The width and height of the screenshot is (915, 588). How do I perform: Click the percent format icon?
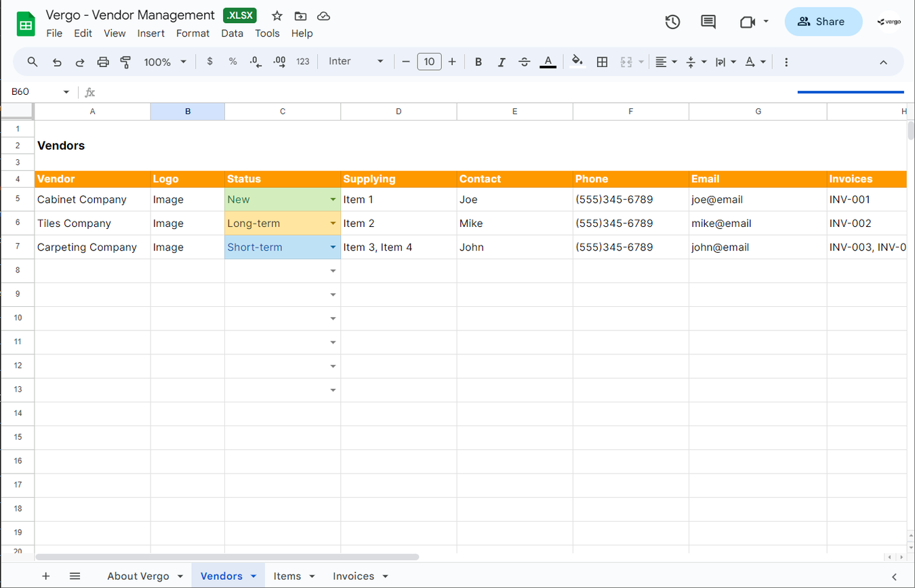[232, 62]
